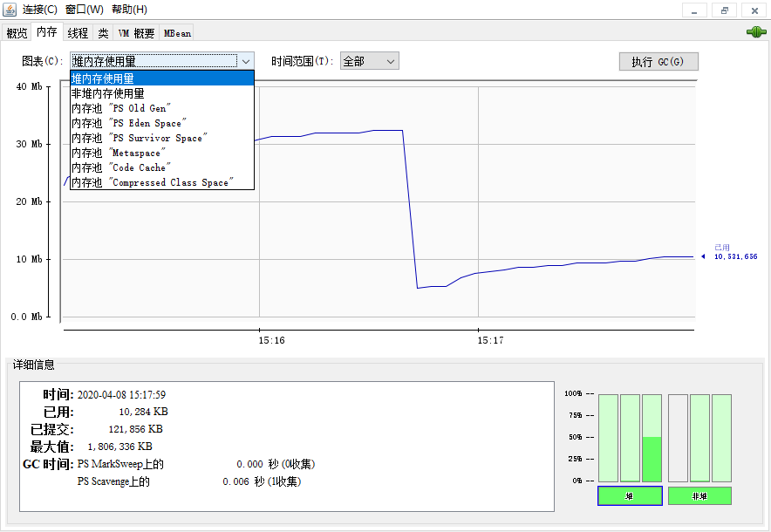This screenshot has width=771, height=532.
Task: Open the 连接(C) menu
Action: click(x=40, y=10)
